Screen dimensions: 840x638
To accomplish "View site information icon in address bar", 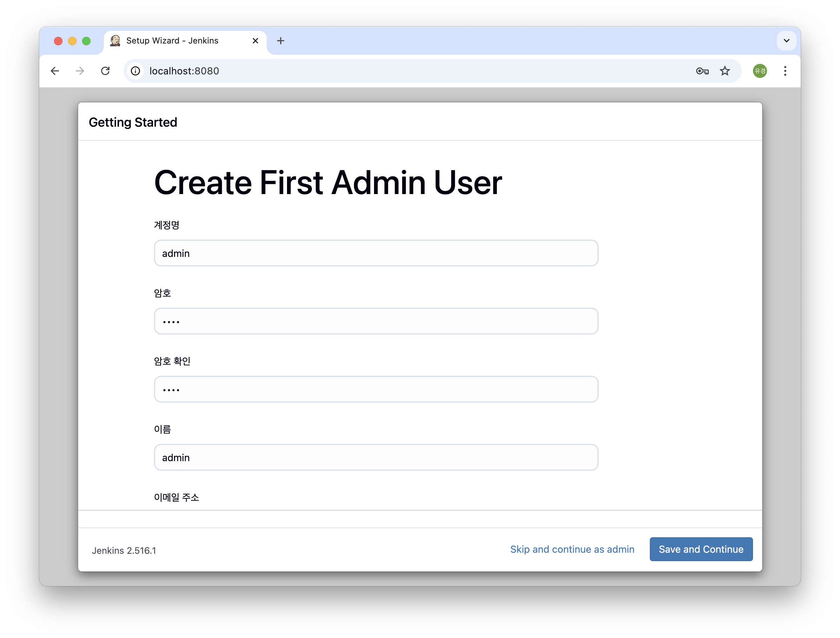I will coord(135,71).
